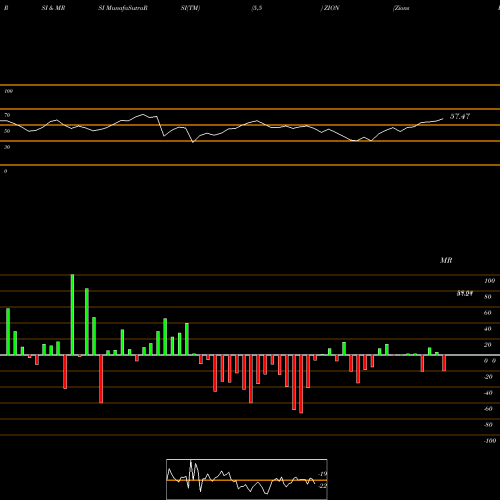Click the -22 value in mini chart
500x500 pixels.
click(x=323, y=486)
